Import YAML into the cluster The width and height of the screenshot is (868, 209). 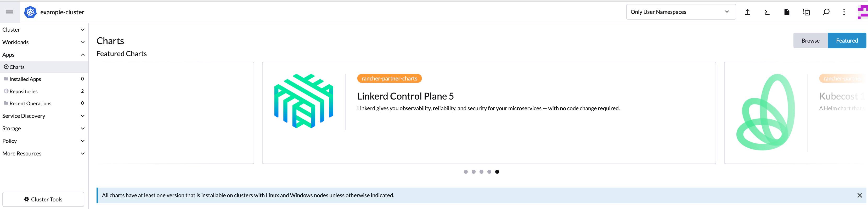coord(747,12)
